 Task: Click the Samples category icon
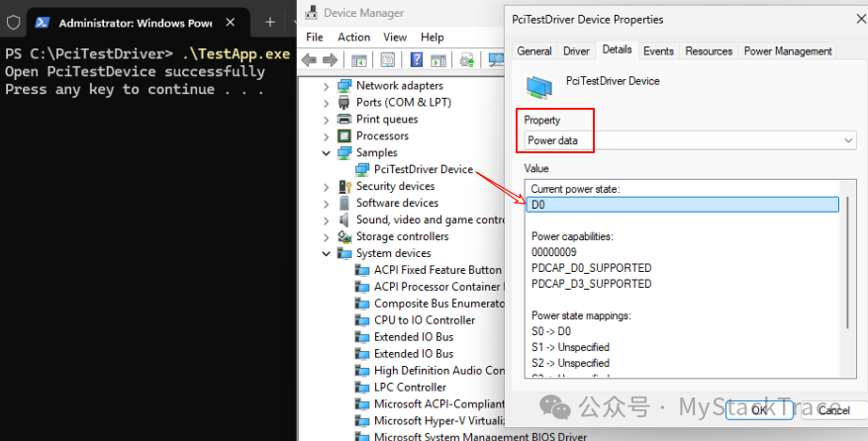344,152
